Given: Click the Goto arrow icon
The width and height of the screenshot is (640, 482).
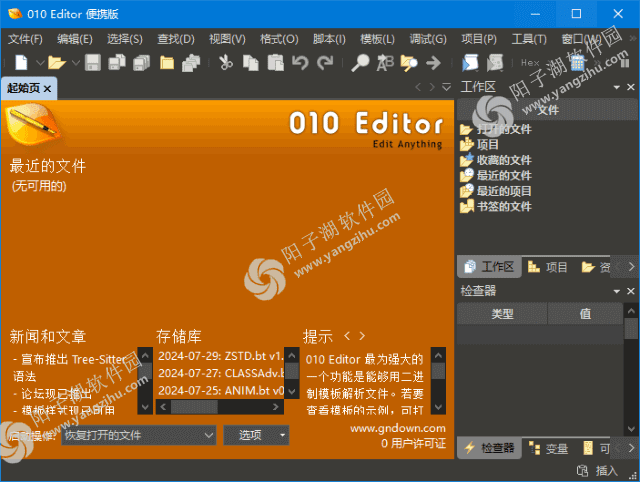Looking at the screenshot, I should pos(433,63).
